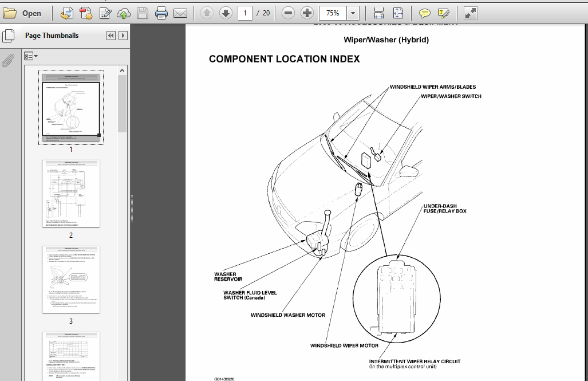Click the sign document pen icon
Screen dimensions: 588x381
point(105,14)
